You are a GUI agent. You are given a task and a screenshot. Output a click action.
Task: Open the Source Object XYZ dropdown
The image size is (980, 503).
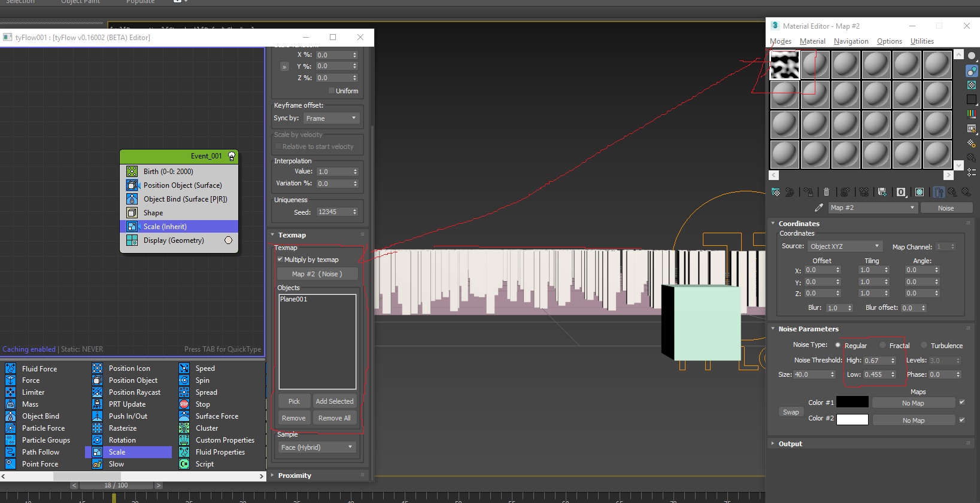click(x=844, y=246)
